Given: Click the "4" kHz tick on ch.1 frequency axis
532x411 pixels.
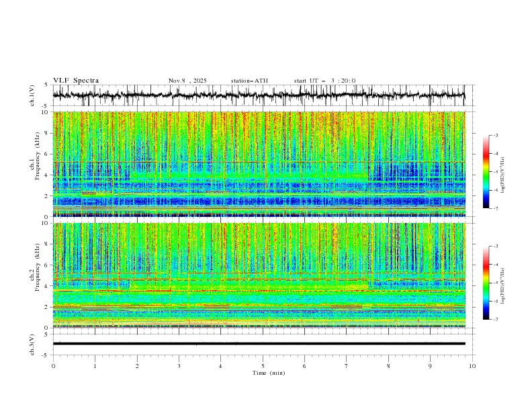Looking at the screenshot, I should coord(47,175).
